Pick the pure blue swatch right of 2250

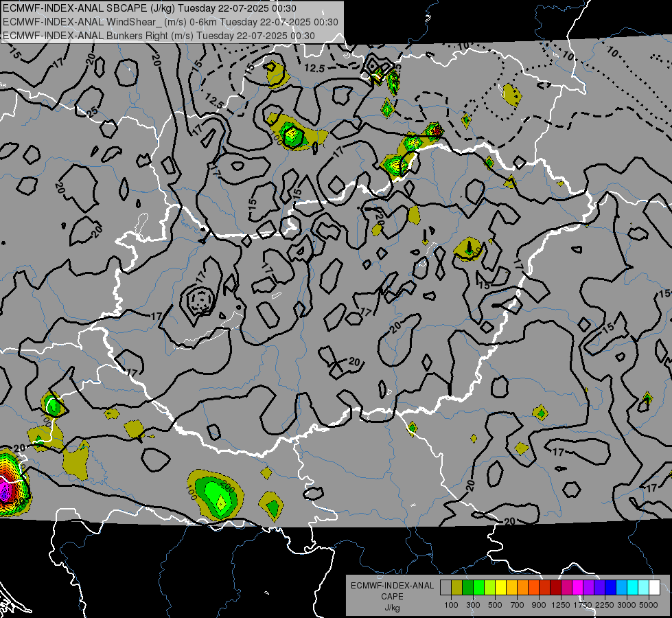(x=611, y=588)
